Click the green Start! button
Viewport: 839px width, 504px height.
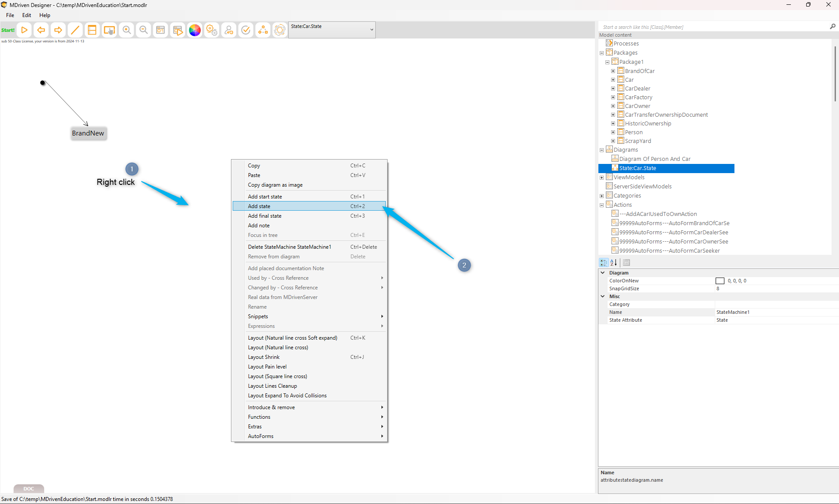coord(8,30)
